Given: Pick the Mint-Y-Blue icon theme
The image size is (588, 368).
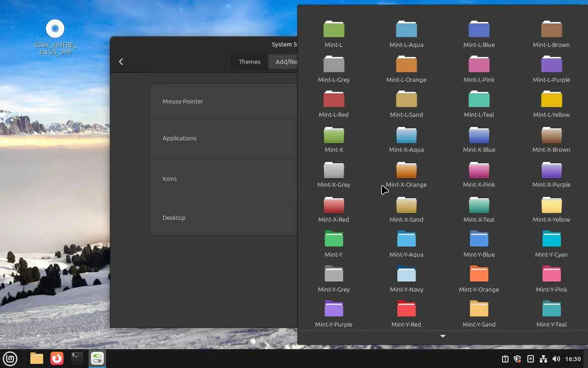Looking at the screenshot, I should point(479,244).
